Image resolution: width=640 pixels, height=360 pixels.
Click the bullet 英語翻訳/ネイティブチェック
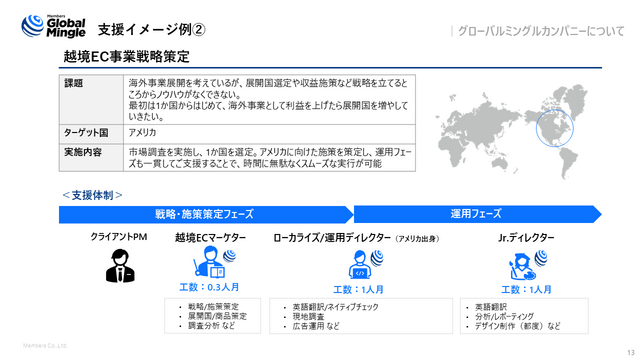336,307
